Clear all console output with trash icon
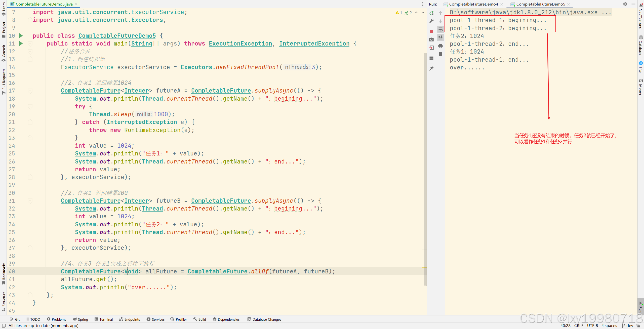 point(440,54)
